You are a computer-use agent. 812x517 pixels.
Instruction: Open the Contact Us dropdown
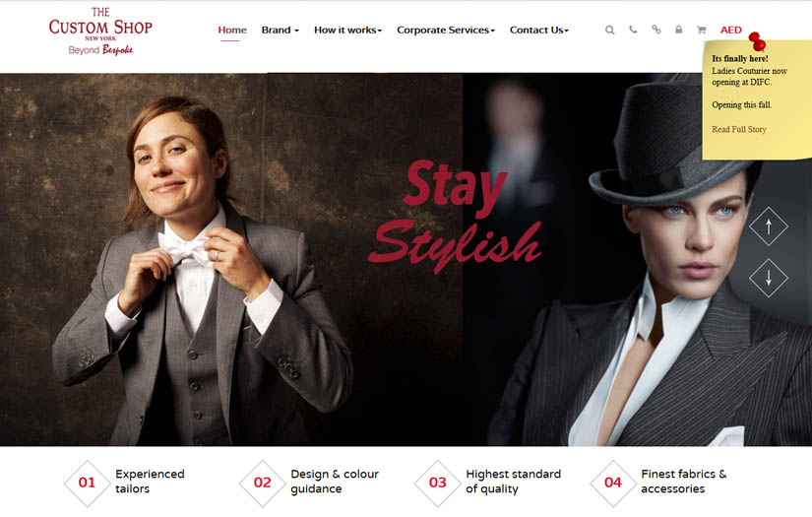point(539,31)
